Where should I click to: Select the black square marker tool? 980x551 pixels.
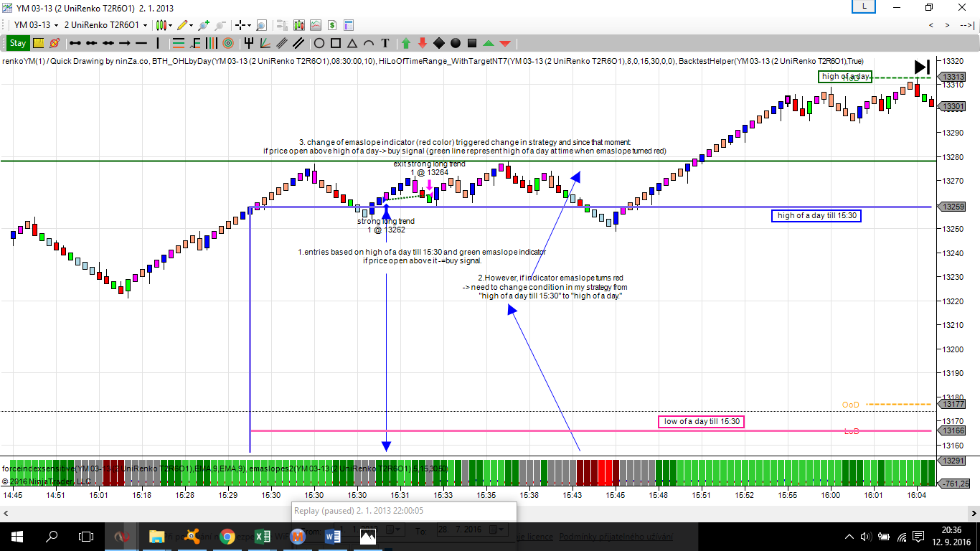pos(472,43)
